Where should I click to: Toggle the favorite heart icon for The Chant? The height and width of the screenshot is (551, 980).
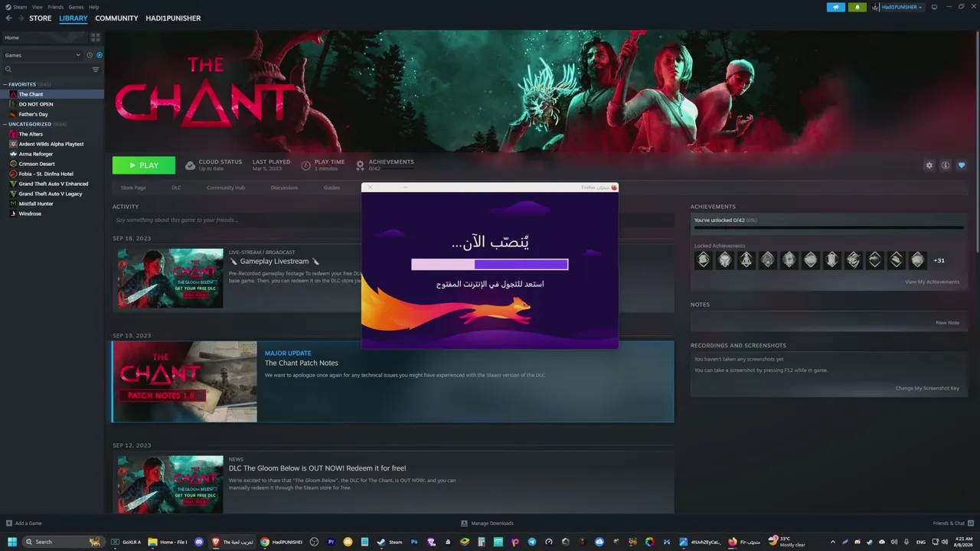(x=962, y=165)
